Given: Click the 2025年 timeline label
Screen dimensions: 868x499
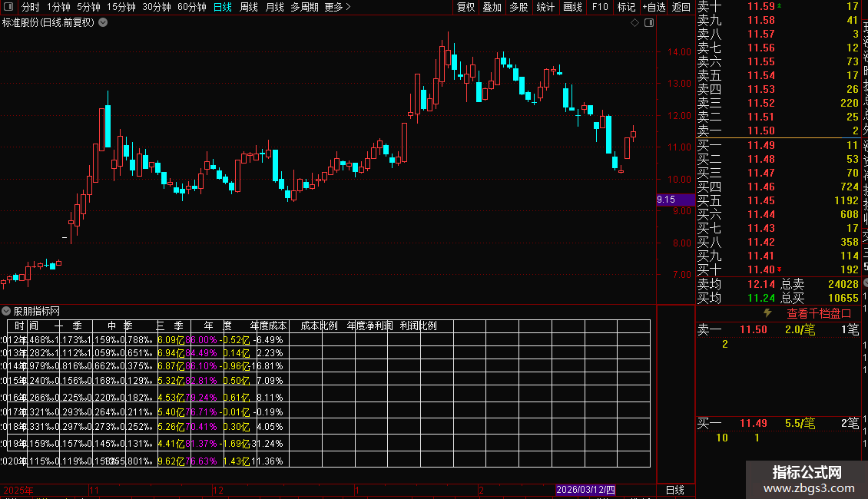Looking at the screenshot, I should [x=18, y=490].
